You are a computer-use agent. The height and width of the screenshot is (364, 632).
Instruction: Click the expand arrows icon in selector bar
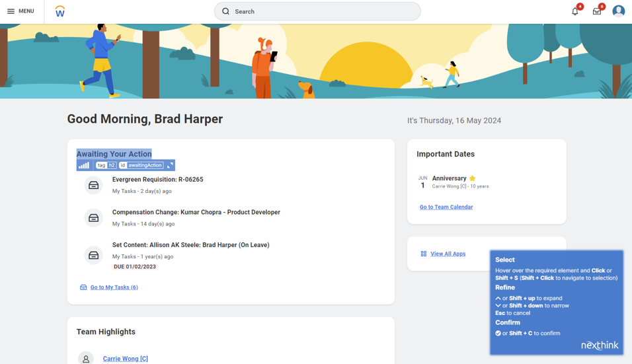(x=170, y=165)
